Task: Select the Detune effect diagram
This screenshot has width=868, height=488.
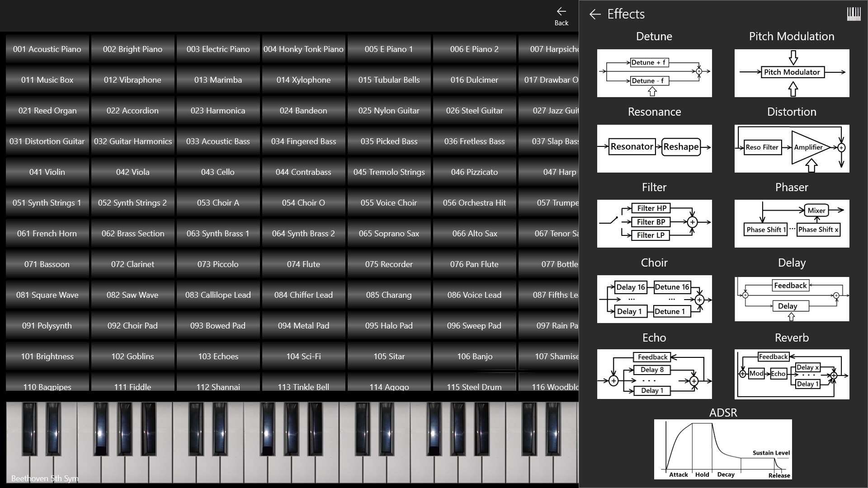Action: [654, 73]
